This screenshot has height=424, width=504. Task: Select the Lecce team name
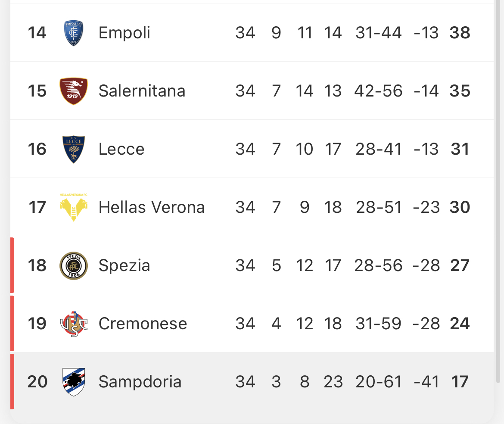pos(121,149)
